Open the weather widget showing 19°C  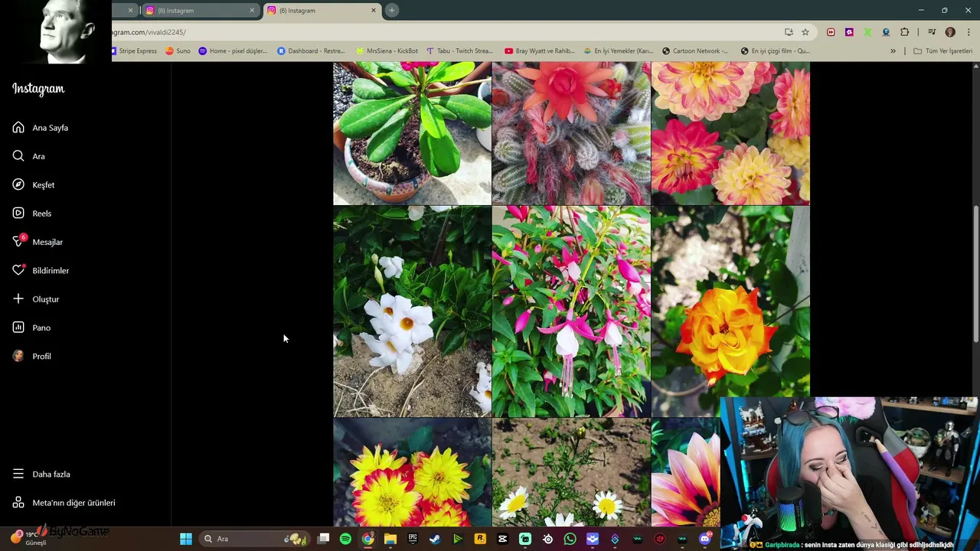31,538
